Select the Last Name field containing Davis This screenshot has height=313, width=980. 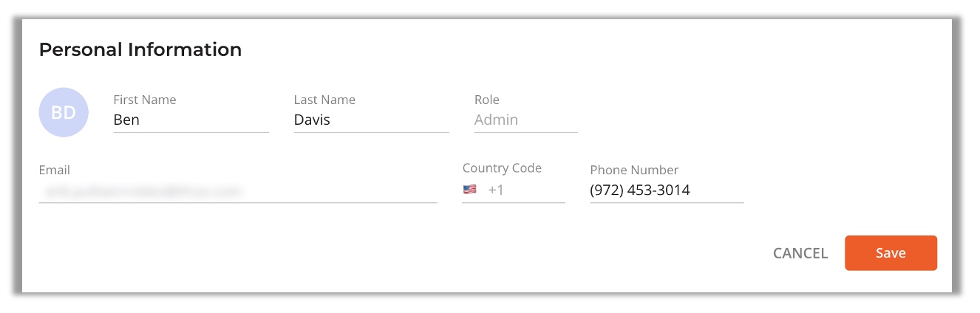point(371,120)
